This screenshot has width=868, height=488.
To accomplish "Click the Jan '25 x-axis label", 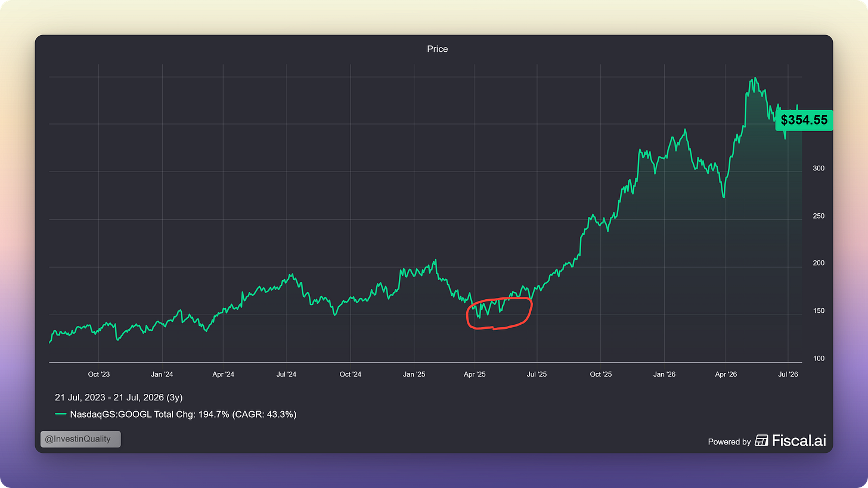I will point(414,374).
